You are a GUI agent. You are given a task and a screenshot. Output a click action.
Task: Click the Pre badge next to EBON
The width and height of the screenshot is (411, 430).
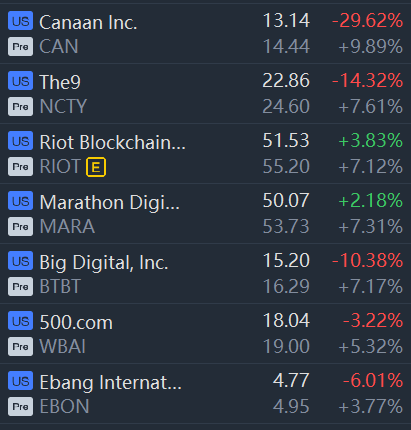20,406
